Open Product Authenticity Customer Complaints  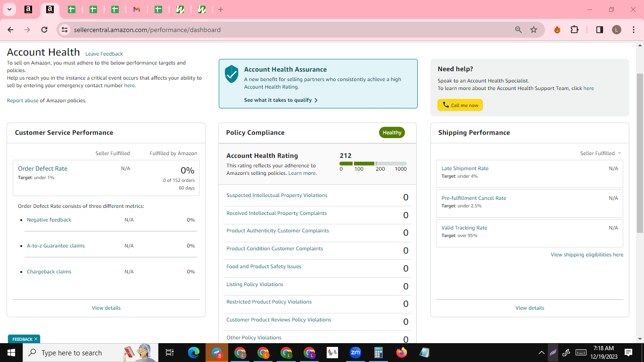click(278, 230)
